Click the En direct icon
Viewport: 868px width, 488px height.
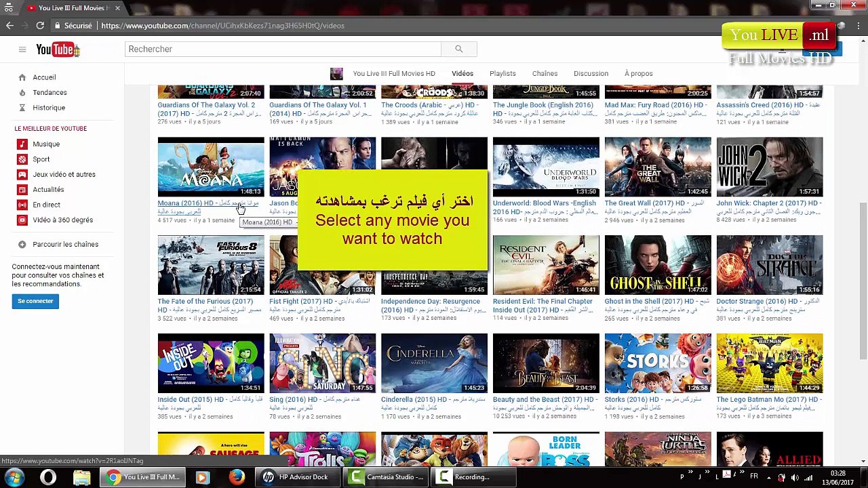(22, 205)
